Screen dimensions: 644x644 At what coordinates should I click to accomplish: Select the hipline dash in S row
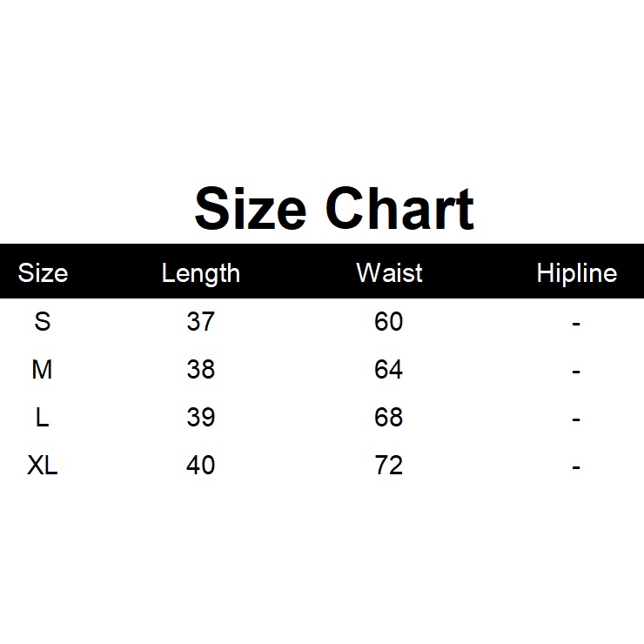576,324
